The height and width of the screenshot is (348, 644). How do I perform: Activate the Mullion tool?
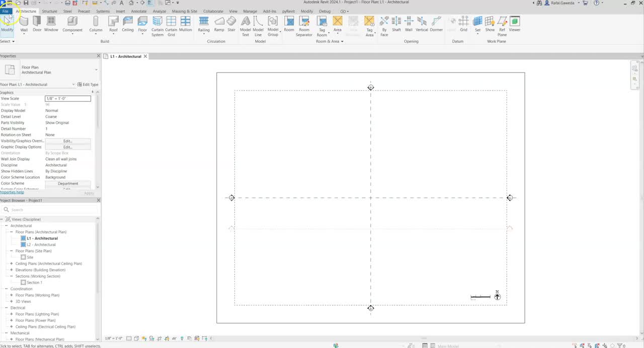tap(185, 24)
